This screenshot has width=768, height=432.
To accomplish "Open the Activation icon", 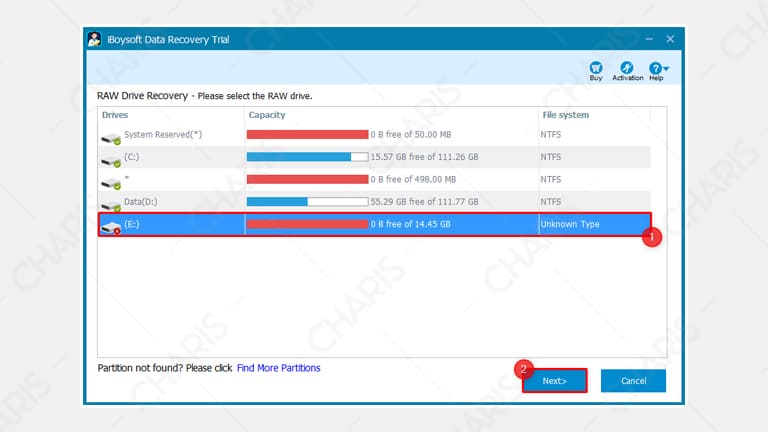I will tap(626, 68).
